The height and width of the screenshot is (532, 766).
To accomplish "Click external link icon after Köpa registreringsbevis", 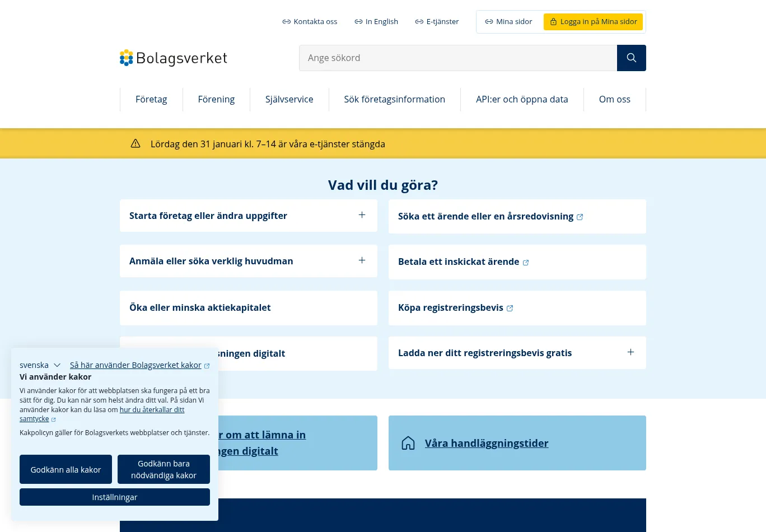I will coord(510,309).
